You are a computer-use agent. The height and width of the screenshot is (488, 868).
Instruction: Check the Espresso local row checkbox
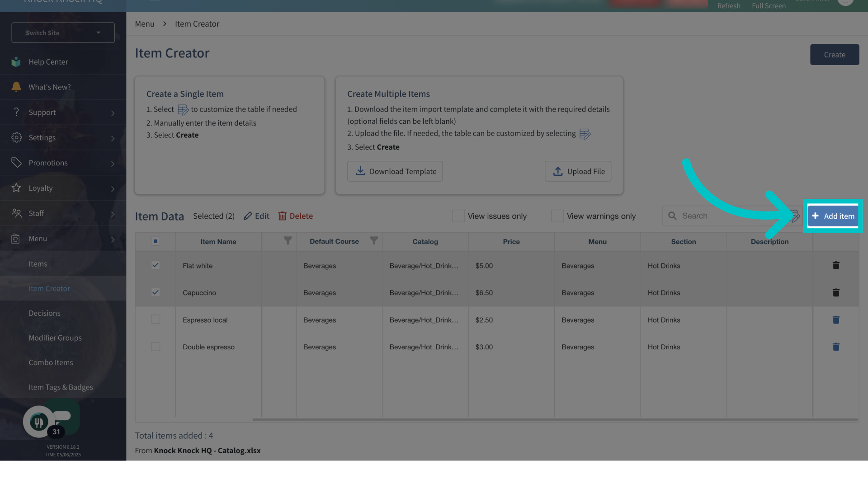tap(156, 319)
